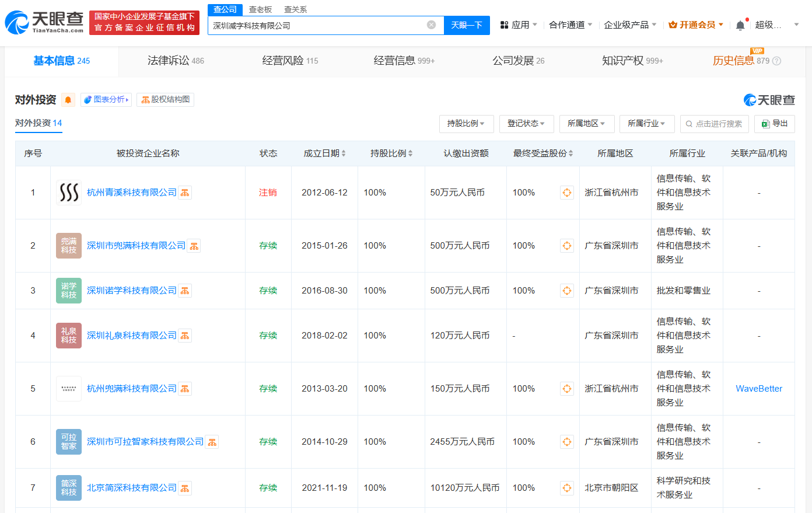This screenshot has width=812, height=513.
Task: Clear the search box with the x icon
Action: (x=431, y=25)
